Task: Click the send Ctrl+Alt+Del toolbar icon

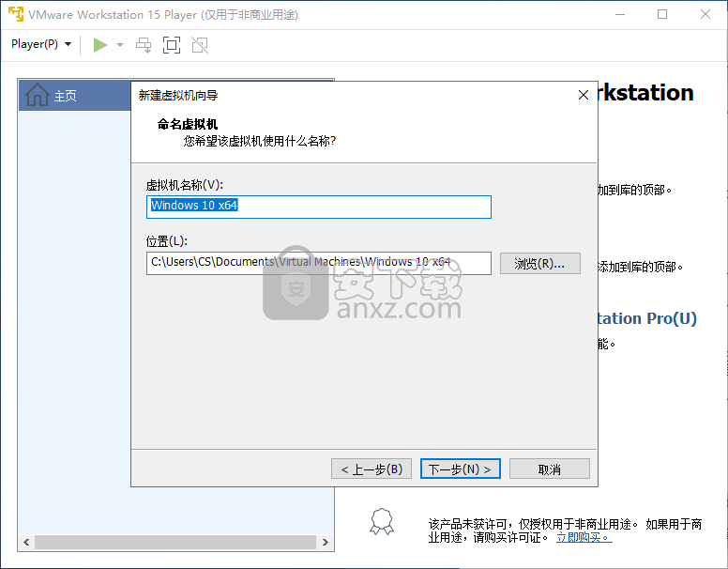Action: pyautogui.click(x=144, y=45)
